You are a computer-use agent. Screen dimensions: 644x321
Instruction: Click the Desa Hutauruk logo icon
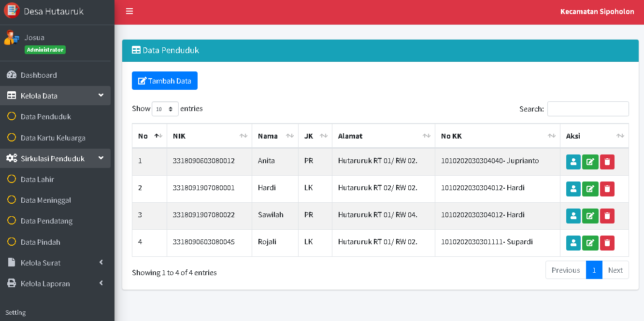(x=12, y=11)
